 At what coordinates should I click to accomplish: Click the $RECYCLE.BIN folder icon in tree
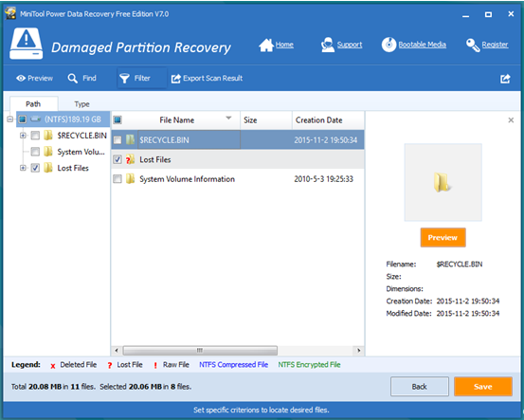pyautogui.click(x=48, y=136)
